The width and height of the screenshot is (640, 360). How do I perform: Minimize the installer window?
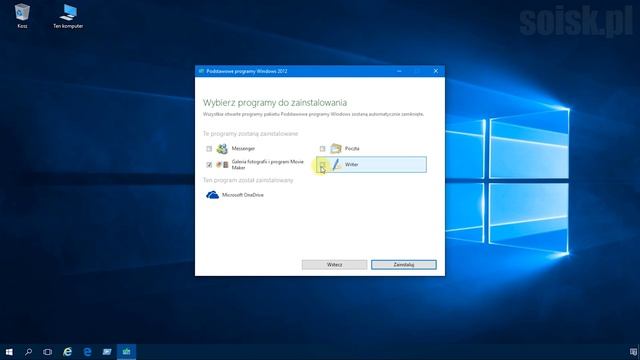click(x=399, y=71)
